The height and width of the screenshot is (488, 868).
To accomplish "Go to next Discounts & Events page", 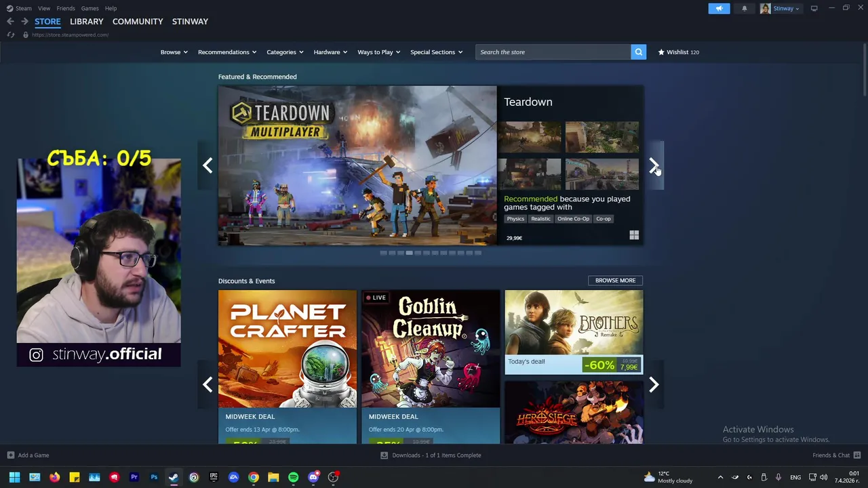I will click(x=654, y=385).
